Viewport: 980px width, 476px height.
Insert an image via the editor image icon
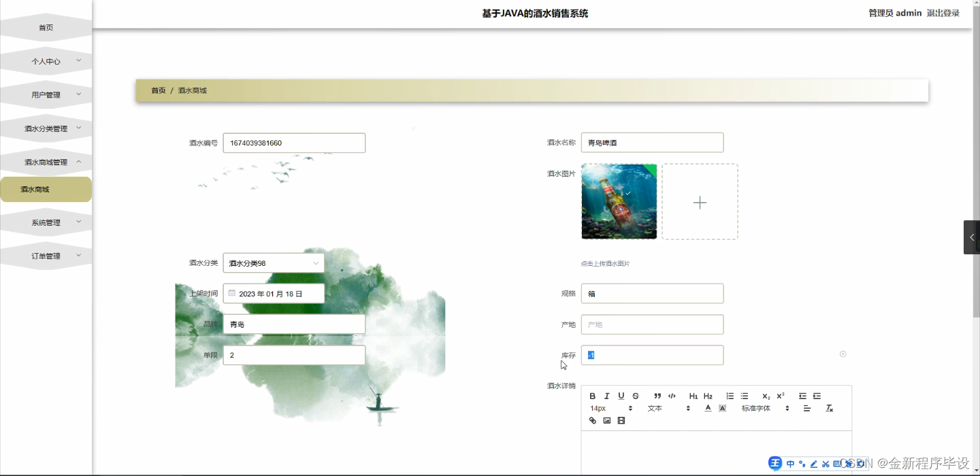coord(607,420)
